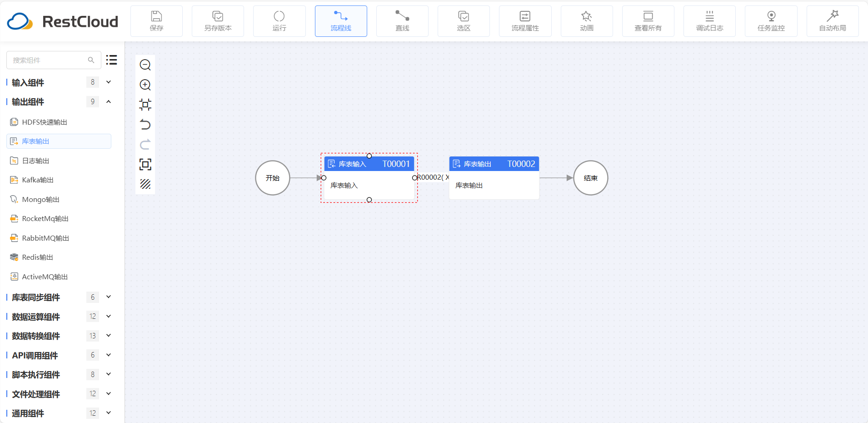Select the T00002 库表输出 node header
The height and width of the screenshot is (423, 868).
[494, 164]
